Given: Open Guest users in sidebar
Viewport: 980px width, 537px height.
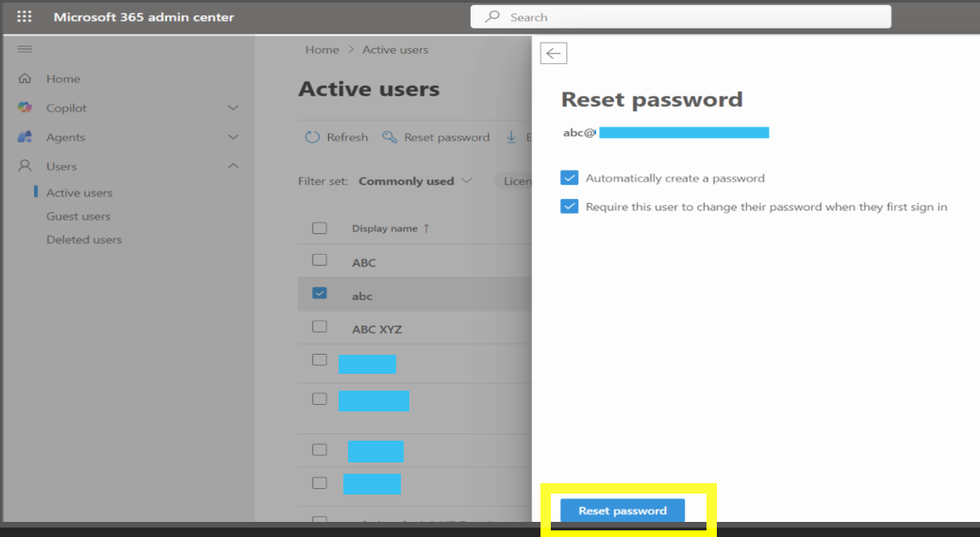Looking at the screenshot, I should [78, 216].
